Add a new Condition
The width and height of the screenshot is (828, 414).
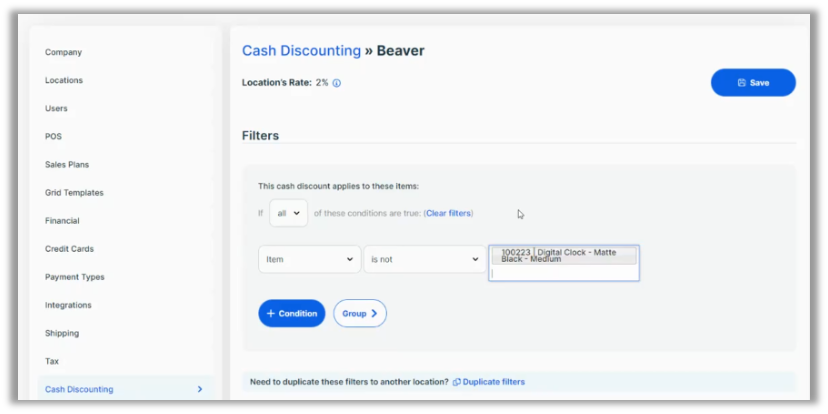click(291, 313)
